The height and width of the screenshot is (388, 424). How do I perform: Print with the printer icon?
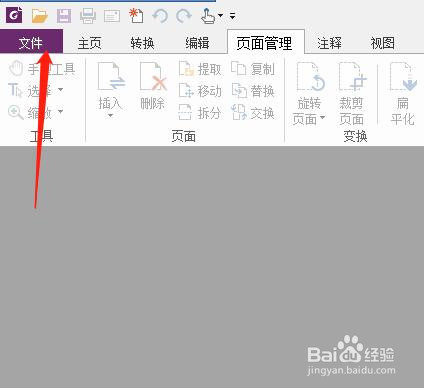(88, 16)
